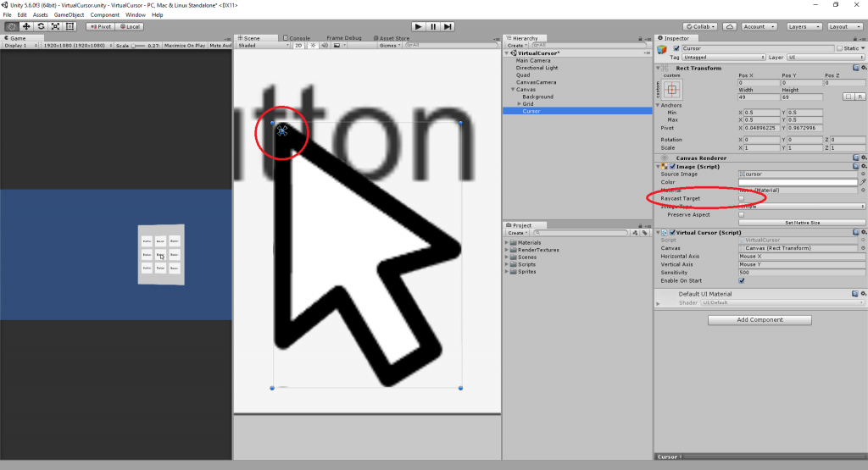
Task: Expand the Grid item in Hierarchy
Action: (x=519, y=104)
